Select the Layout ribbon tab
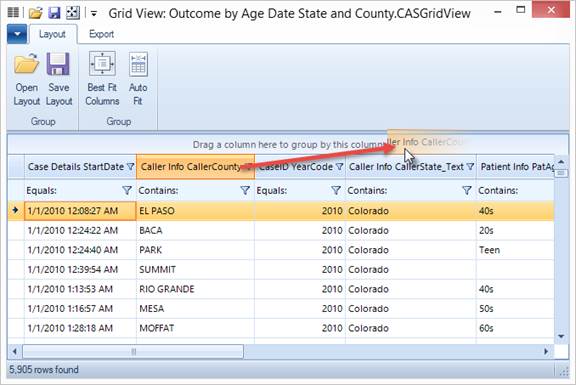This screenshot has width=576, height=385. pyautogui.click(x=52, y=34)
